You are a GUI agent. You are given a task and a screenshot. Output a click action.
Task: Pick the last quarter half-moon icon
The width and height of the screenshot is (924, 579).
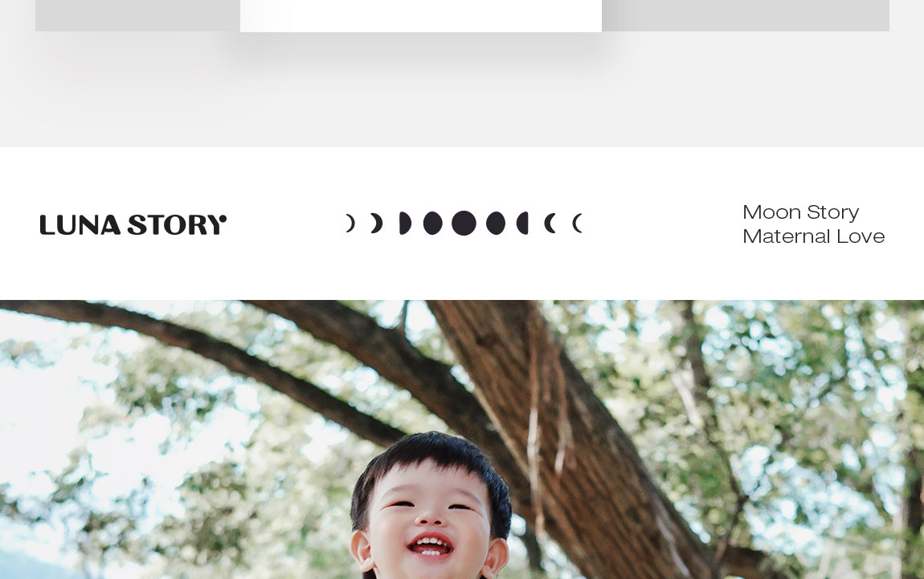(x=523, y=223)
